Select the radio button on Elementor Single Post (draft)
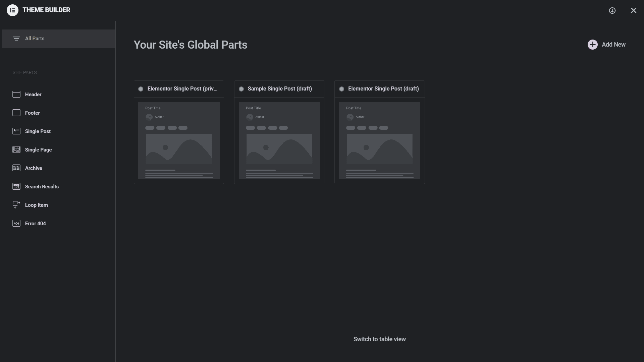The height and width of the screenshot is (362, 644). (x=342, y=89)
